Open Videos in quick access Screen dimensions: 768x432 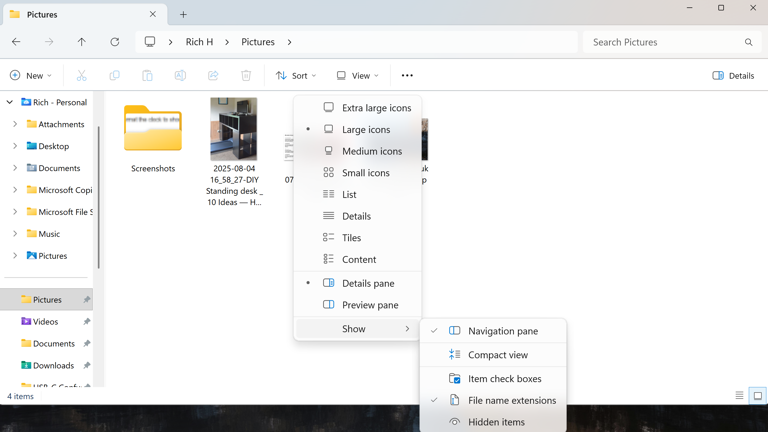(x=46, y=321)
